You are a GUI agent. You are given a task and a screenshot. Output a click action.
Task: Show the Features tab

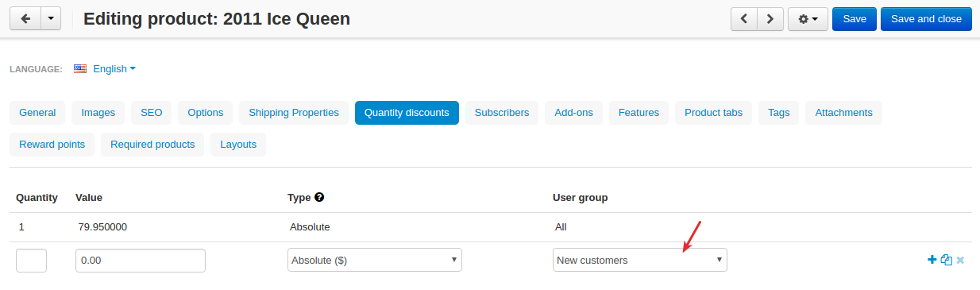(x=639, y=113)
